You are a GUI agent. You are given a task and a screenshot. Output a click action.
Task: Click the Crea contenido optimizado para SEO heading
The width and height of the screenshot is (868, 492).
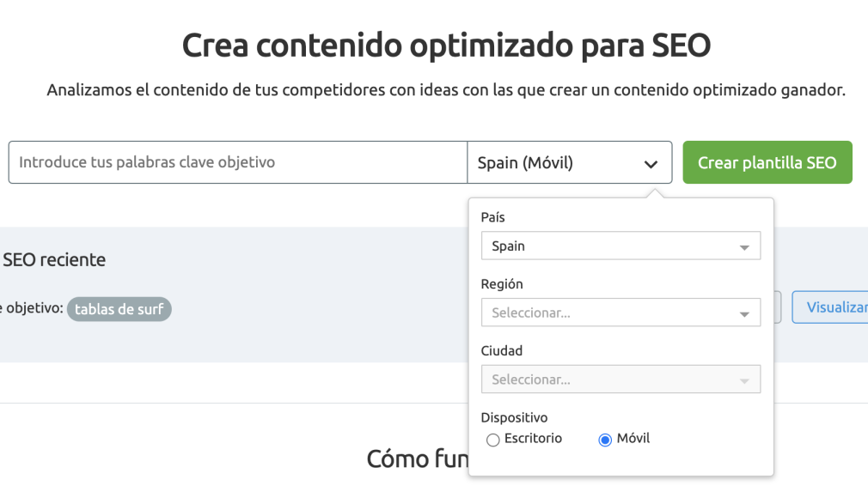446,46
